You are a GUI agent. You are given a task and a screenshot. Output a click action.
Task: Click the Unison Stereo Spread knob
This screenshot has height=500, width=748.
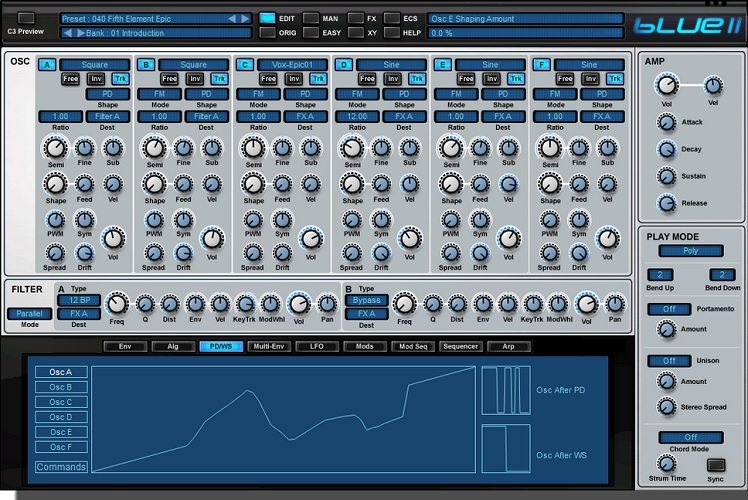point(666,406)
